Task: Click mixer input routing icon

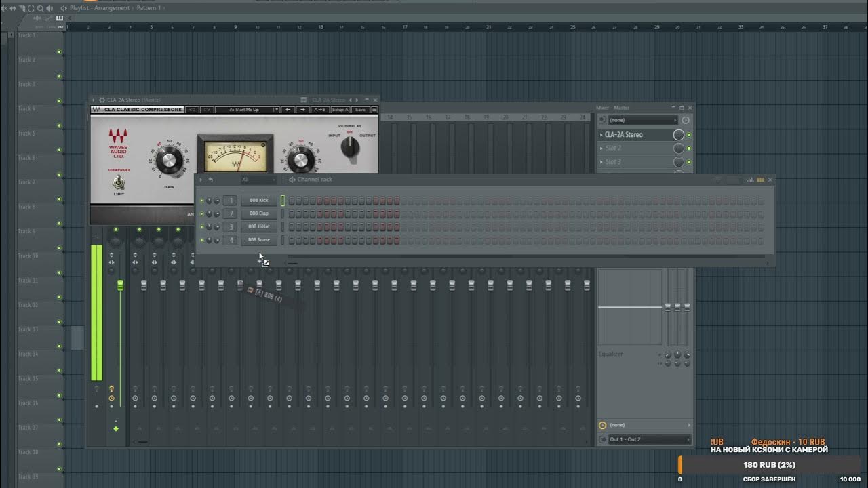Action: tap(602, 120)
